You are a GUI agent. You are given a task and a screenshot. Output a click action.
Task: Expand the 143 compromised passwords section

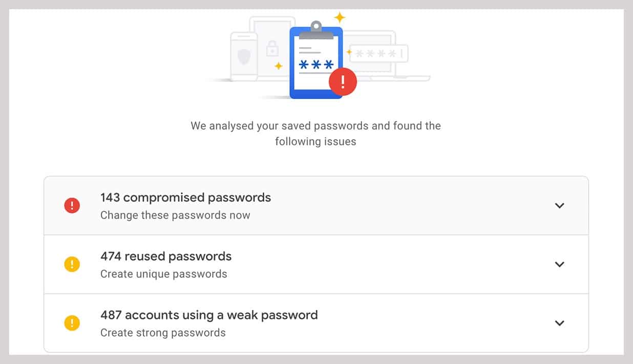pyautogui.click(x=560, y=205)
